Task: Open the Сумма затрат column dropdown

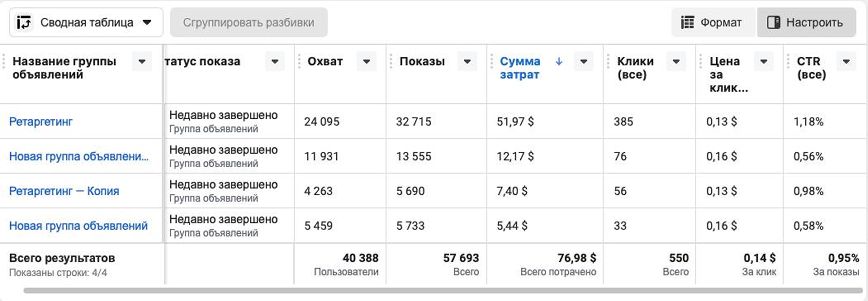Action: 584,61
